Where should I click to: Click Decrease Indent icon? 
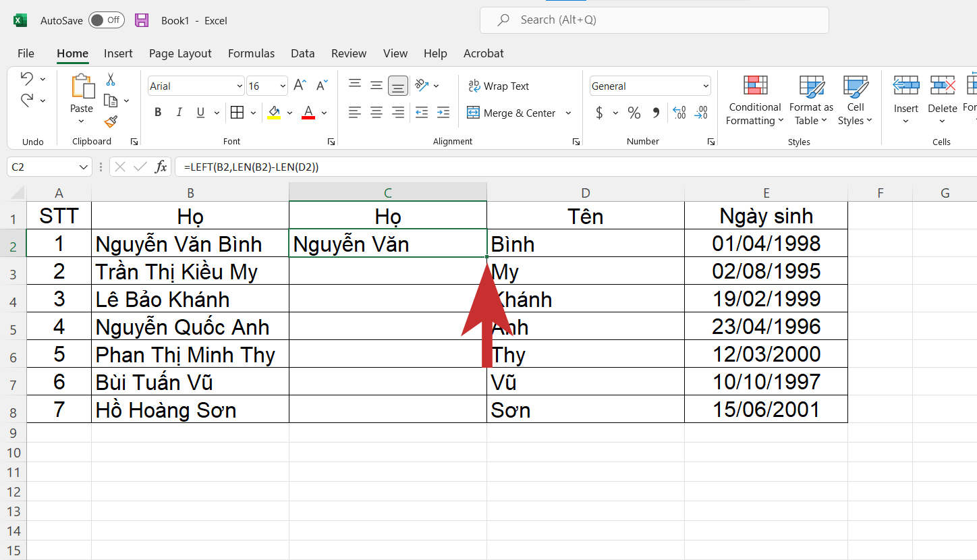pyautogui.click(x=422, y=113)
